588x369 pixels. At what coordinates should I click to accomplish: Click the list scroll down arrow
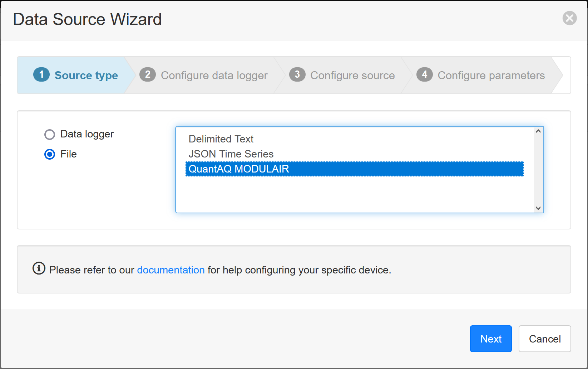click(x=538, y=208)
